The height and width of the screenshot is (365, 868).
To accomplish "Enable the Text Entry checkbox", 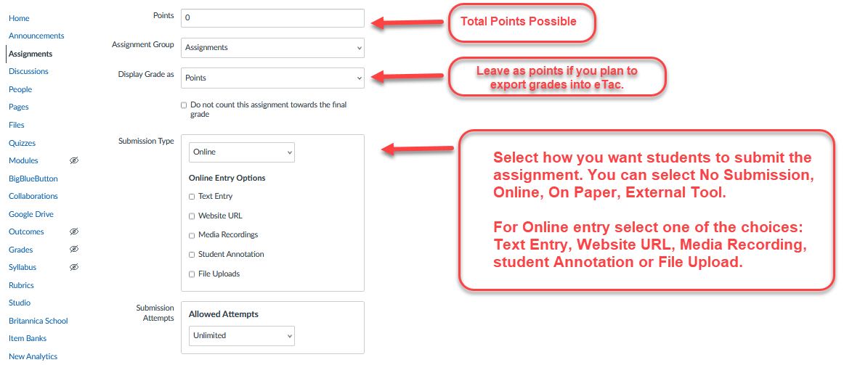I will [x=192, y=197].
